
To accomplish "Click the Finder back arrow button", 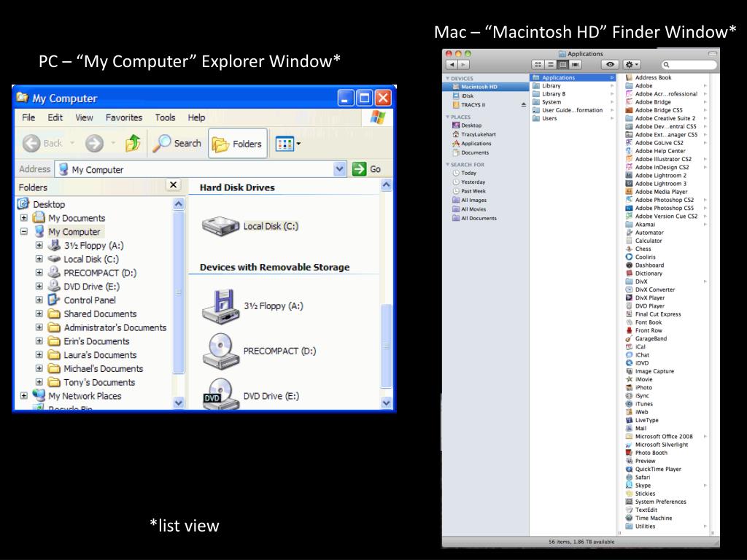I will 452,64.
